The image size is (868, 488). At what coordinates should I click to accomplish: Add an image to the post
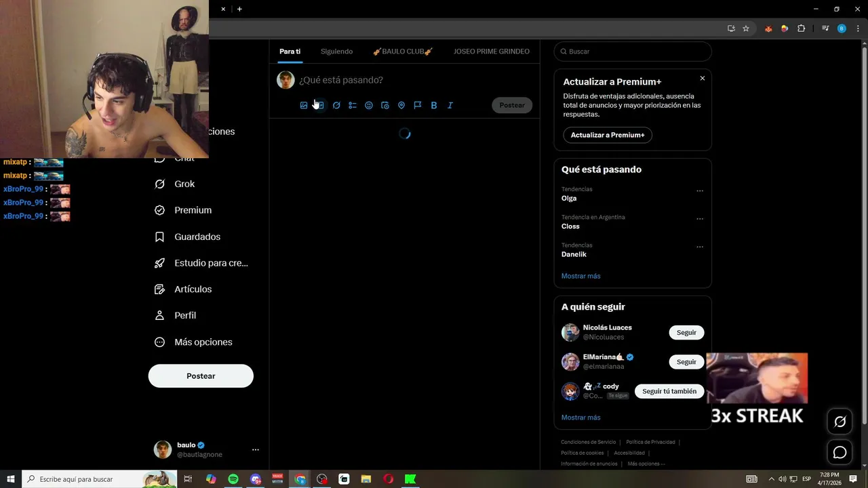coord(304,105)
